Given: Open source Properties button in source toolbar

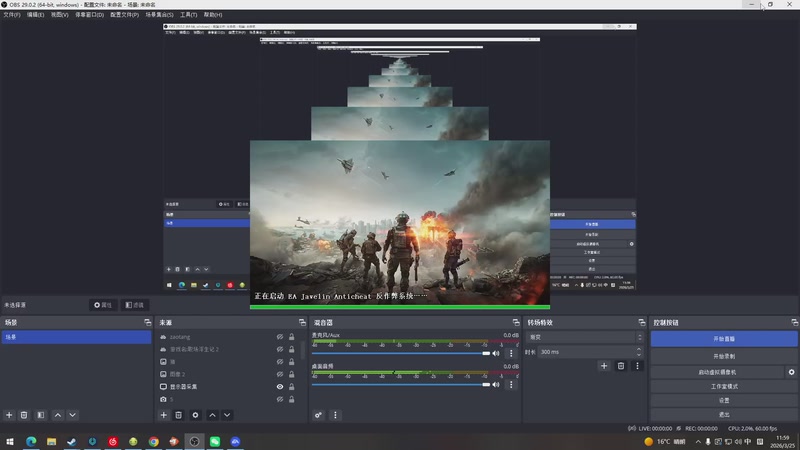Looking at the screenshot, I should tap(103, 305).
